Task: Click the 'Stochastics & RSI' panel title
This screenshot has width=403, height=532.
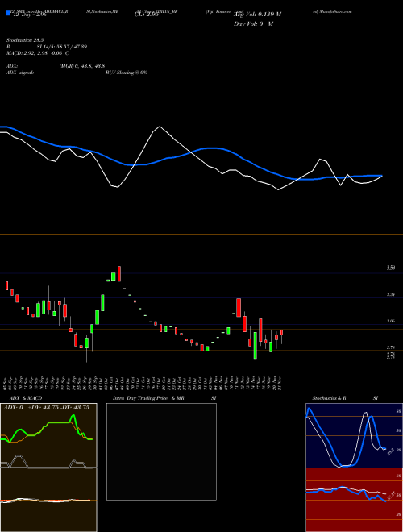Action: (x=345, y=398)
